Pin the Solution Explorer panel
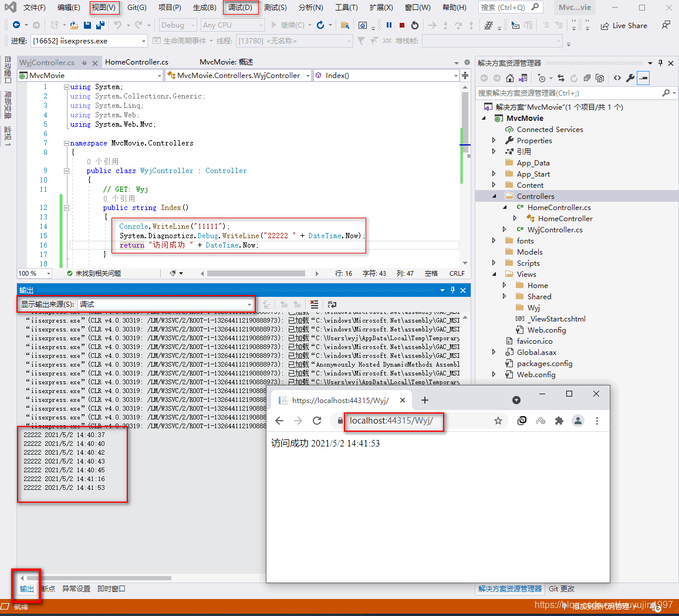The width and height of the screenshot is (679, 616). pos(661,63)
